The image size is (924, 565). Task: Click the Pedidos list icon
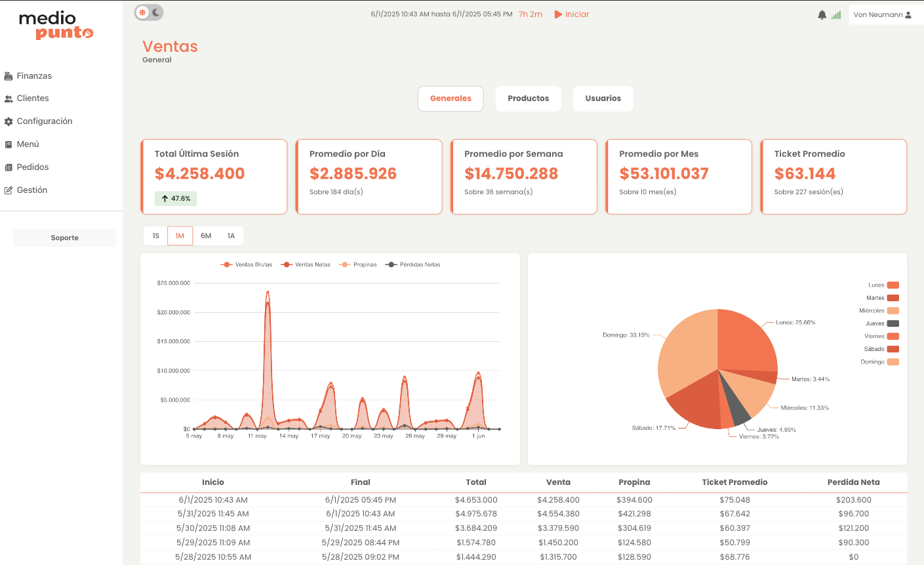tap(9, 167)
